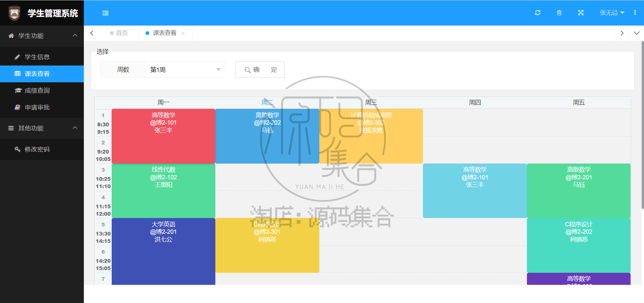Click the trash icon in header
The width and height of the screenshot is (644, 303).
[559, 13]
